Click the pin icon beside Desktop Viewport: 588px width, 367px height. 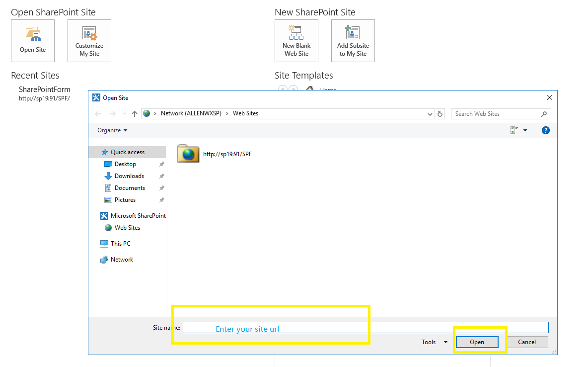click(161, 164)
